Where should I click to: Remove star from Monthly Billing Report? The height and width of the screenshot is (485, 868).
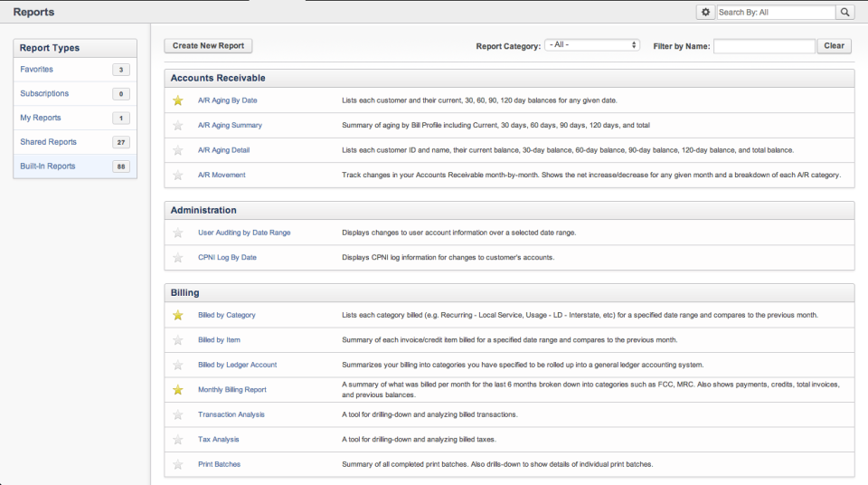(x=178, y=390)
